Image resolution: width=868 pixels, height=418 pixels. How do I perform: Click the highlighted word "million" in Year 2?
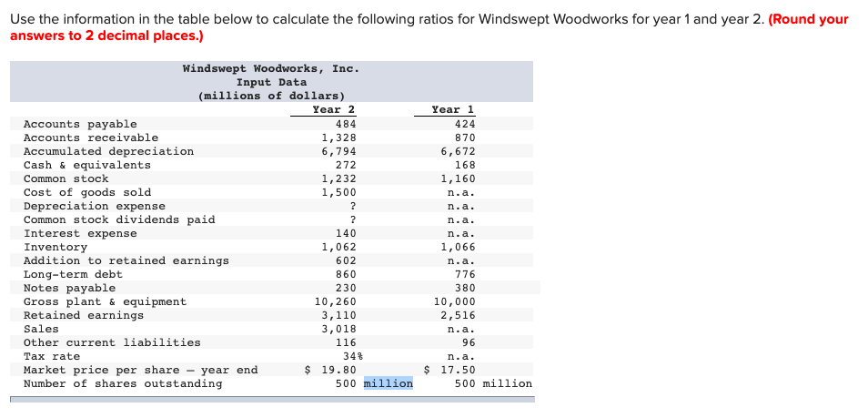pyautogui.click(x=389, y=383)
